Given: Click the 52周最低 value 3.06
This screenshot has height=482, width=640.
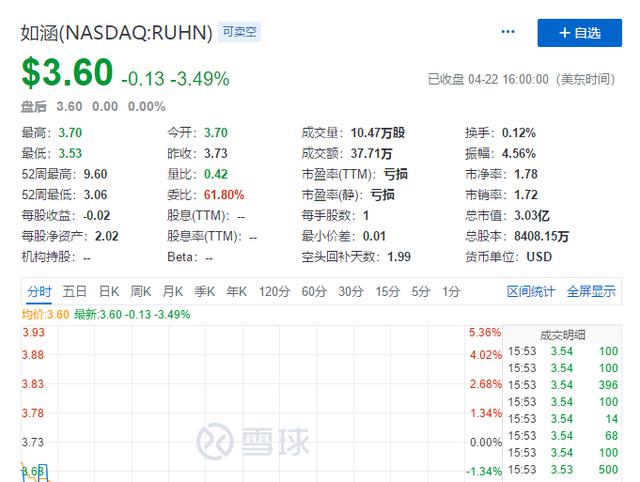Looking at the screenshot, I should tap(96, 195).
